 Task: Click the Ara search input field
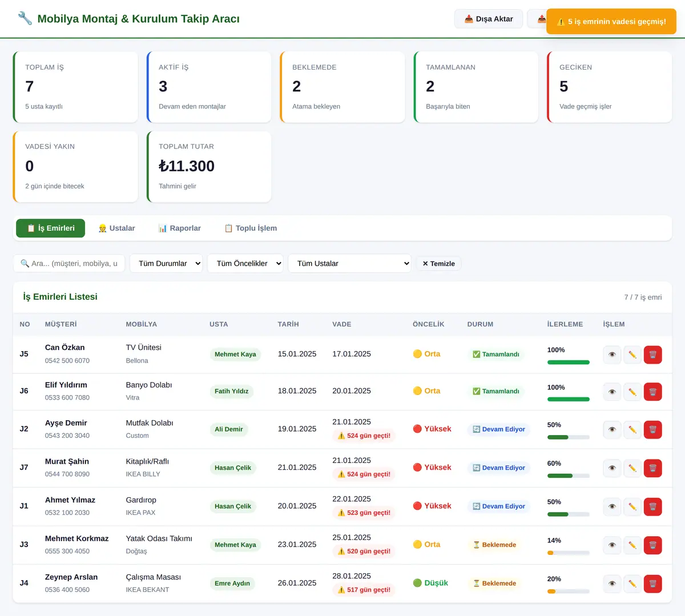pos(69,263)
